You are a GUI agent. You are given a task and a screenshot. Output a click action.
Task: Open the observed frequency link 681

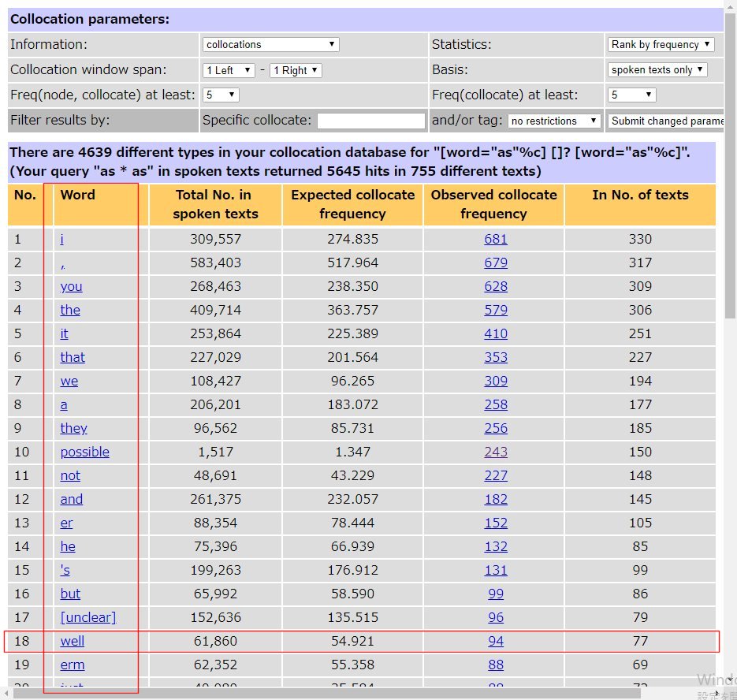[495, 239]
